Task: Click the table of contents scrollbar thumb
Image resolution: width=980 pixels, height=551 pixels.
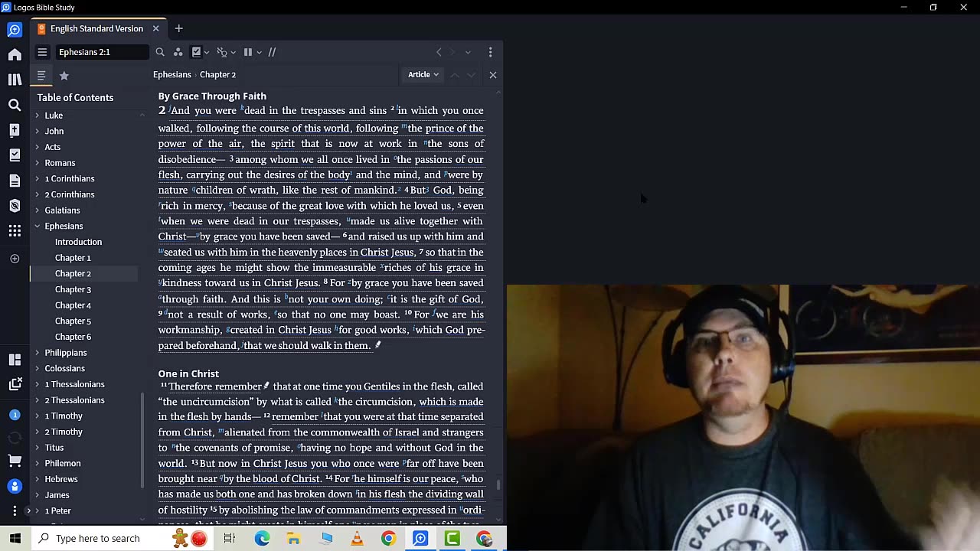Action: point(142,440)
